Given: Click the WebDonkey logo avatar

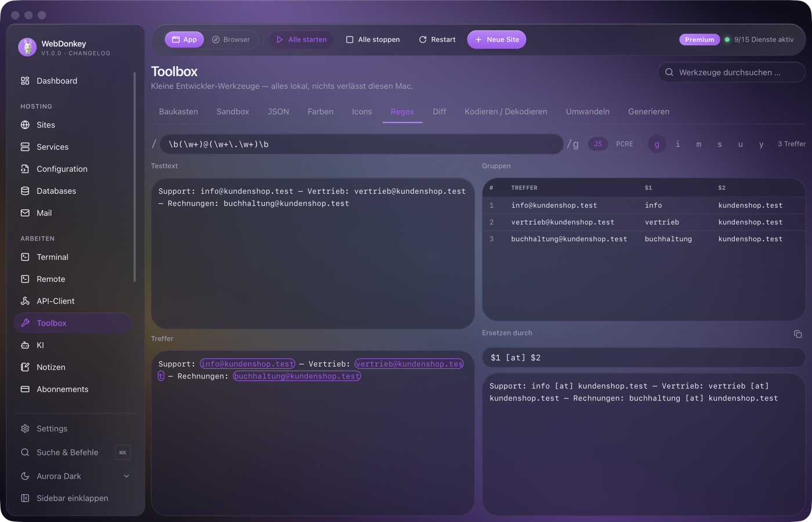Looking at the screenshot, I should point(27,47).
